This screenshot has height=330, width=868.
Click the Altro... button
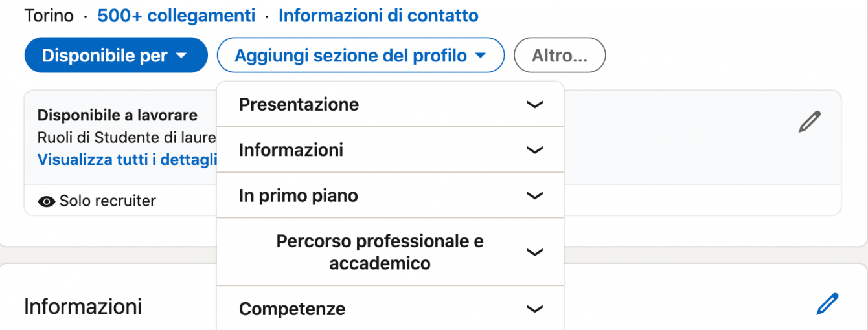[x=560, y=56]
